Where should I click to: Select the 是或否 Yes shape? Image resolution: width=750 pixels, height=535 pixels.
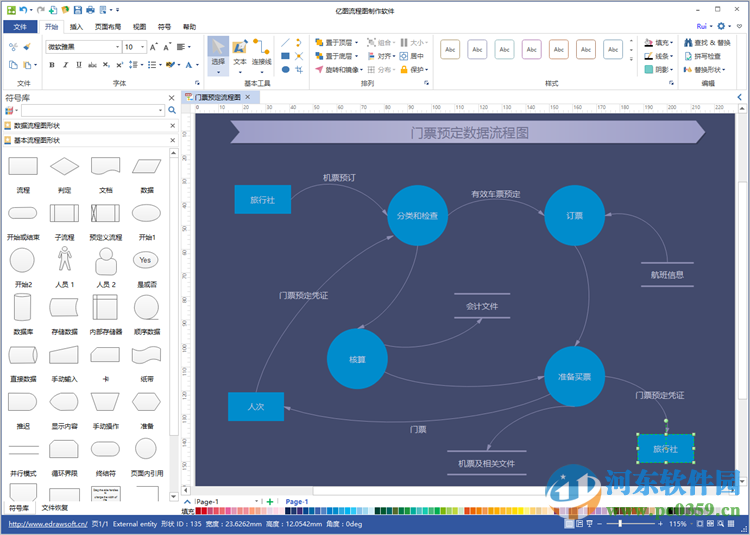click(145, 260)
